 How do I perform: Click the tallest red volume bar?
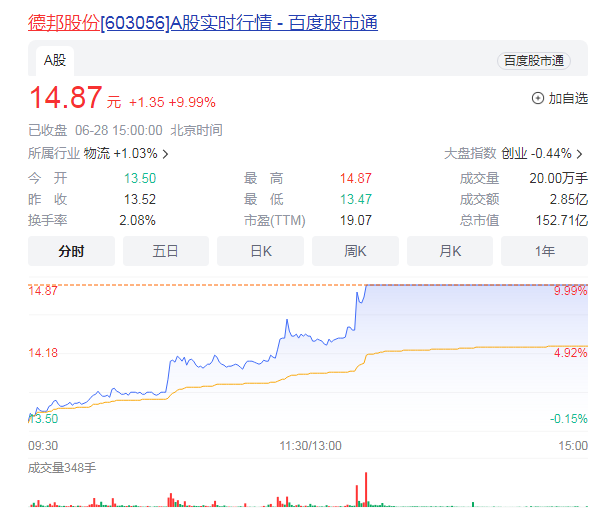pos(357,492)
